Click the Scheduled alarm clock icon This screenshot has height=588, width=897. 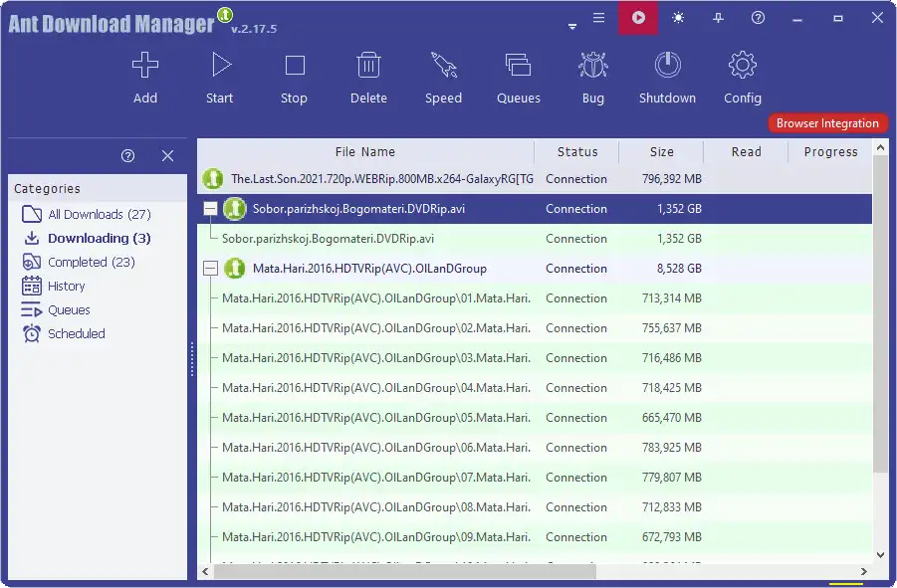pyautogui.click(x=32, y=333)
